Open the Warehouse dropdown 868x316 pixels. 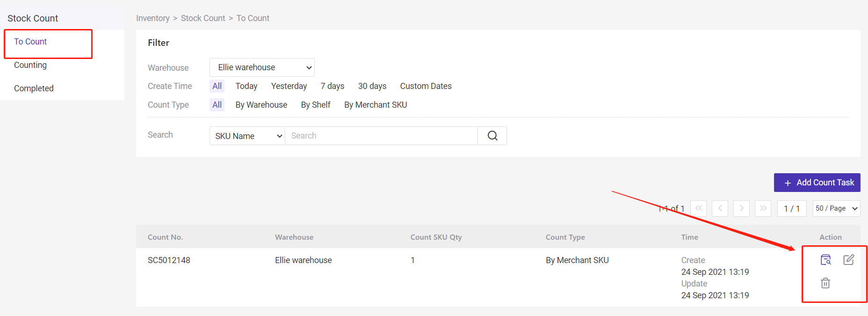(262, 67)
